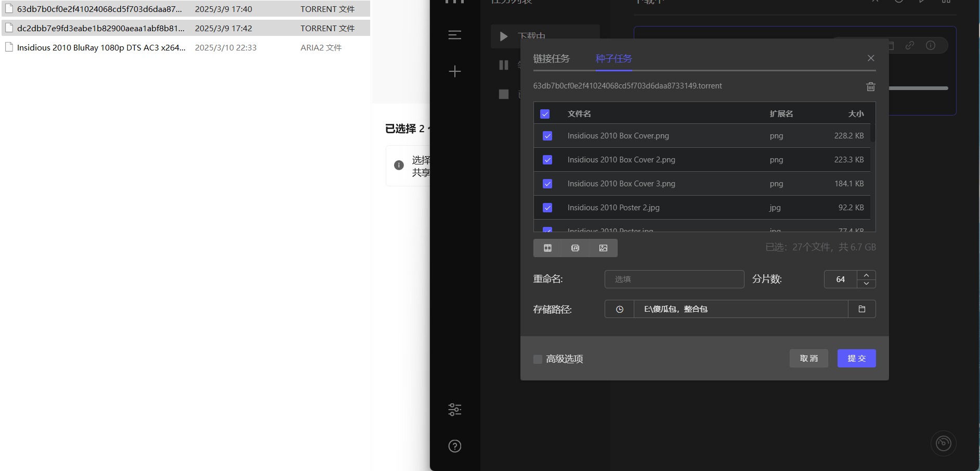The height and width of the screenshot is (471, 980).
Task: Select the stop icon in task list
Action: [x=503, y=94]
